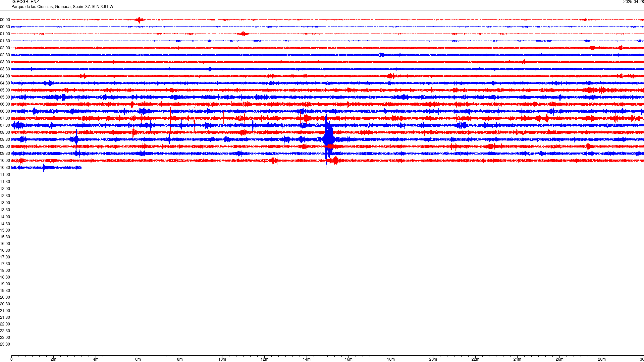Click the small red burst in the 00:00 trace
Image resolution: width=644 pixels, height=362 pixels.
tap(140, 20)
